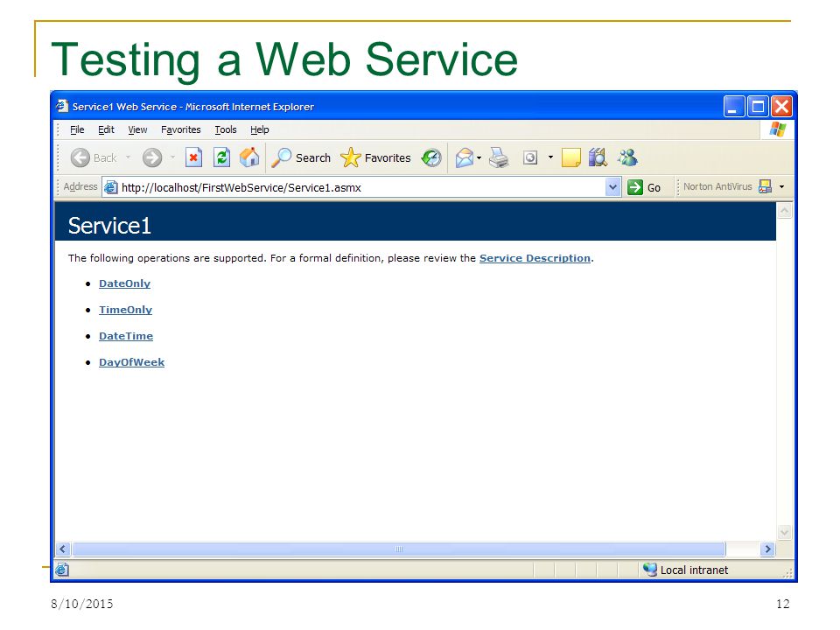
Task: Open the Help menu
Action: tap(260, 129)
